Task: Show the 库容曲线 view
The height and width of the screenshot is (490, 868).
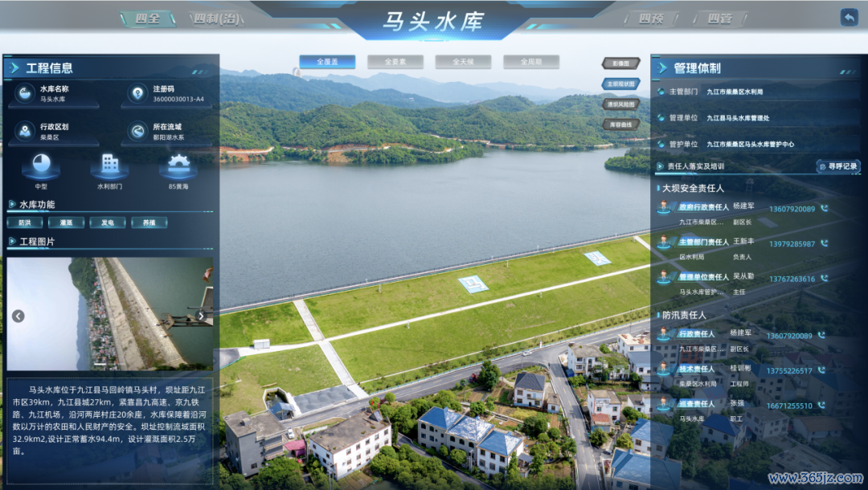Action: pyautogui.click(x=621, y=125)
